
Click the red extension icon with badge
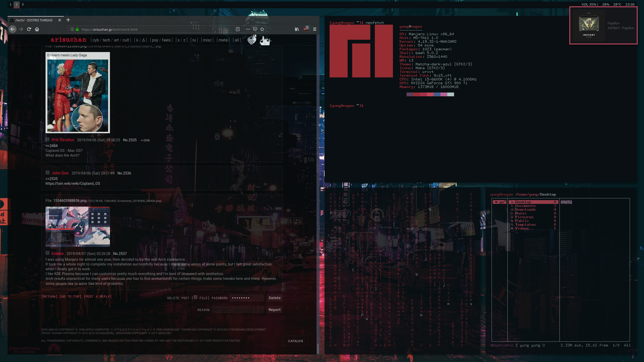[306, 29]
